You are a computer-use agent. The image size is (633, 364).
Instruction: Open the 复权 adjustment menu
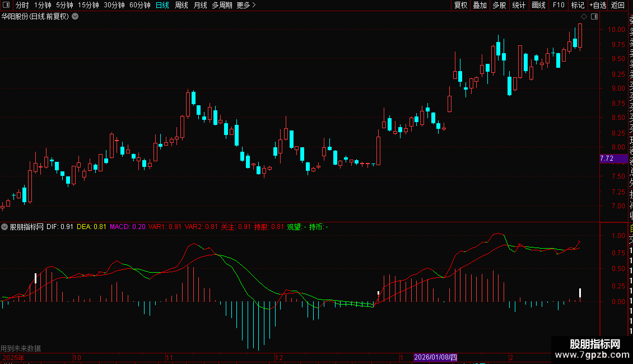coord(460,5)
